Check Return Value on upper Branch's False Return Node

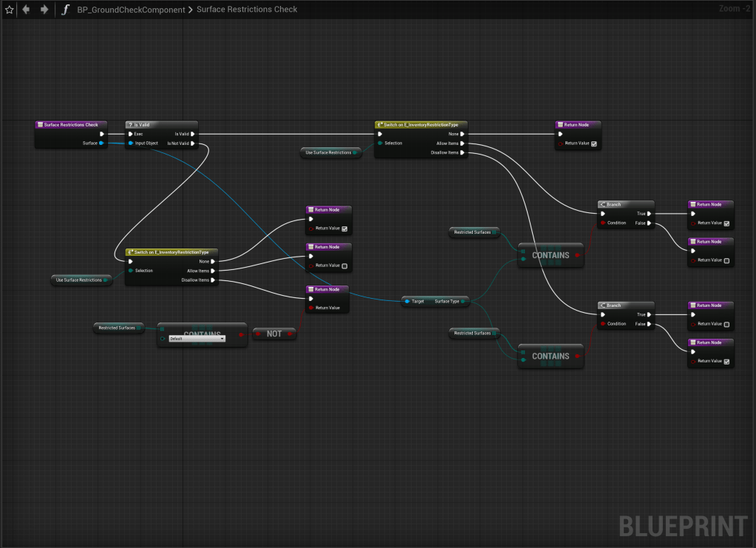coord(726,260)
